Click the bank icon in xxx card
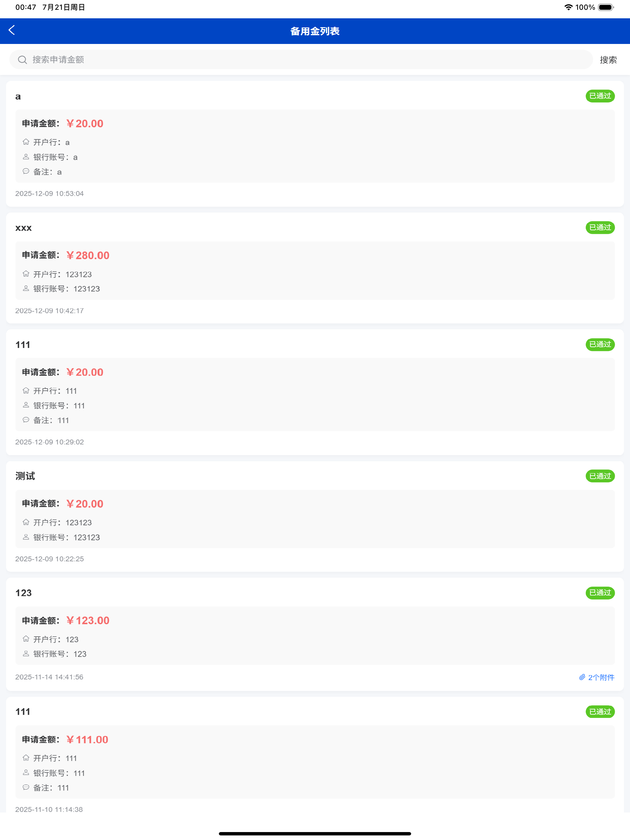630x840 pixels. click(26, 273)
